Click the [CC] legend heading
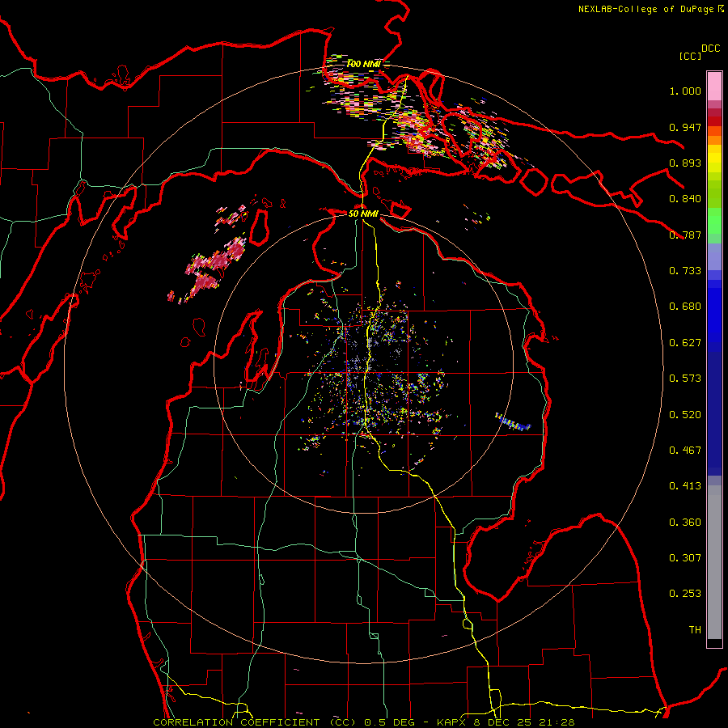This screenshot has height=728, width=728. (x=690, y=56)
